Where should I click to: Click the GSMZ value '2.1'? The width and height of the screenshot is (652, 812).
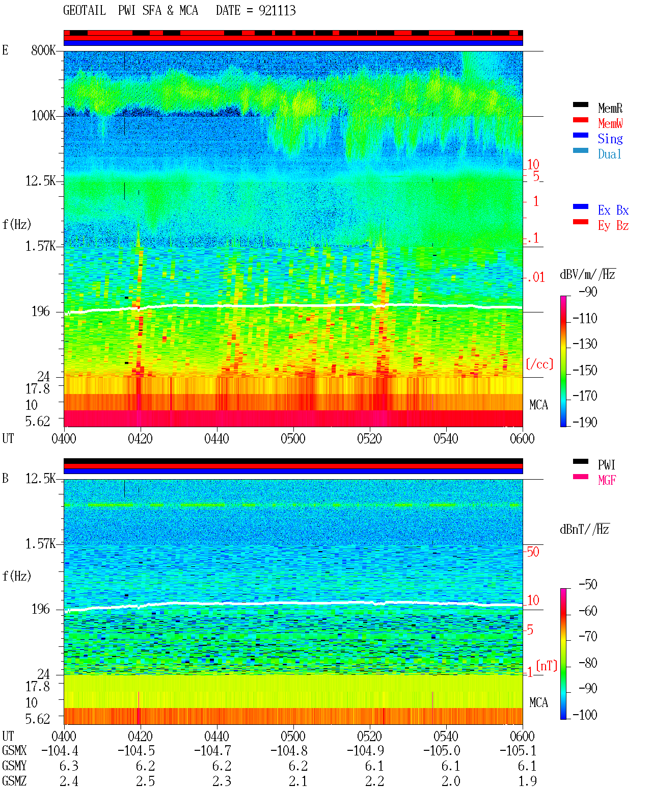pyautogui.click(x=298, y=781)
